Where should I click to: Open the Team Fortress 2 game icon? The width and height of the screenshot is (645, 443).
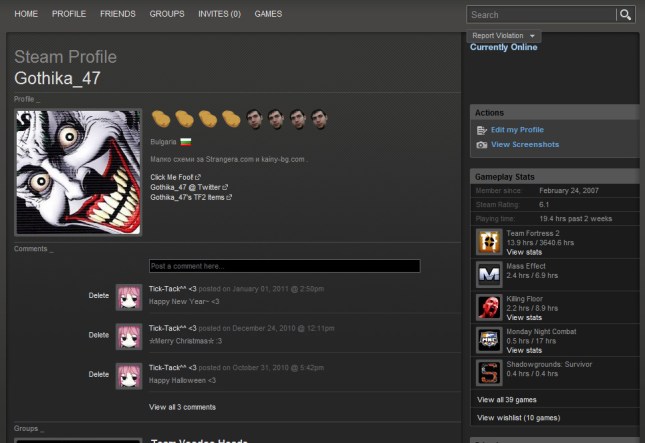pos(489,241)
